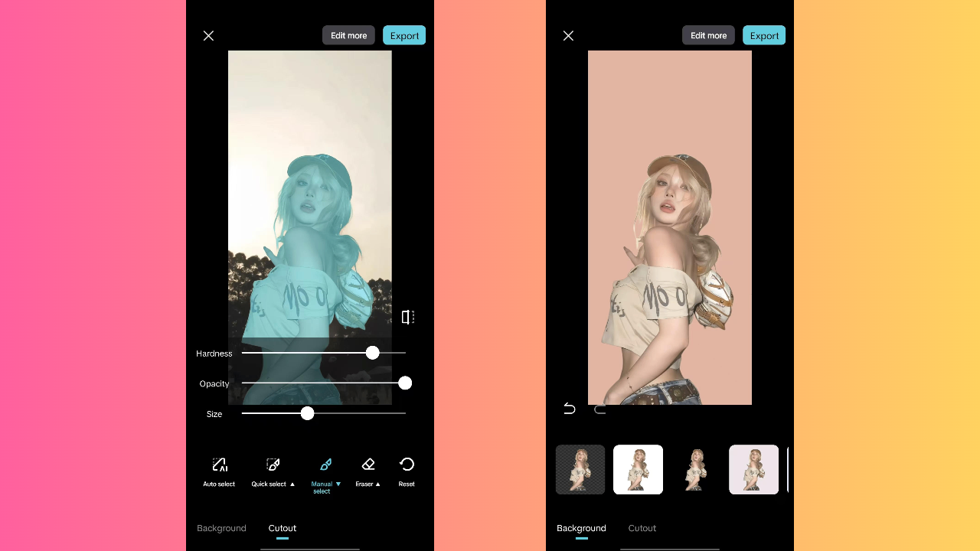Screen dimensions: 980x551
Task: Pick the light pink background preset
Action: point(753,470)
